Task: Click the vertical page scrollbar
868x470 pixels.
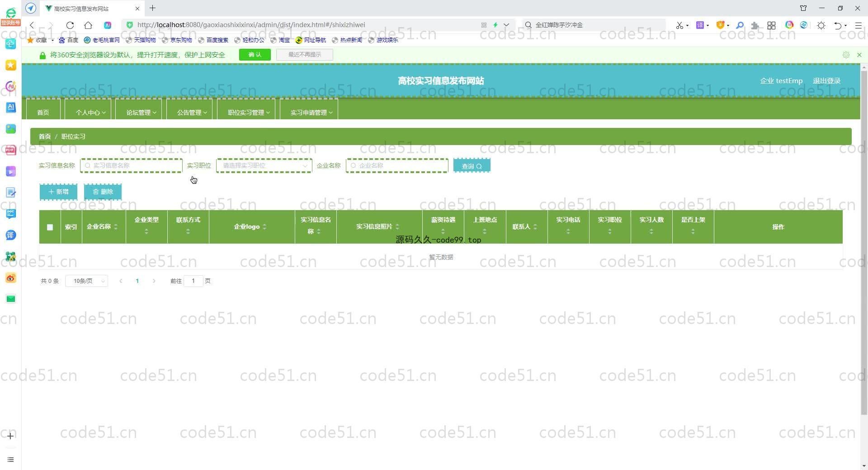Action: (864, 242)
